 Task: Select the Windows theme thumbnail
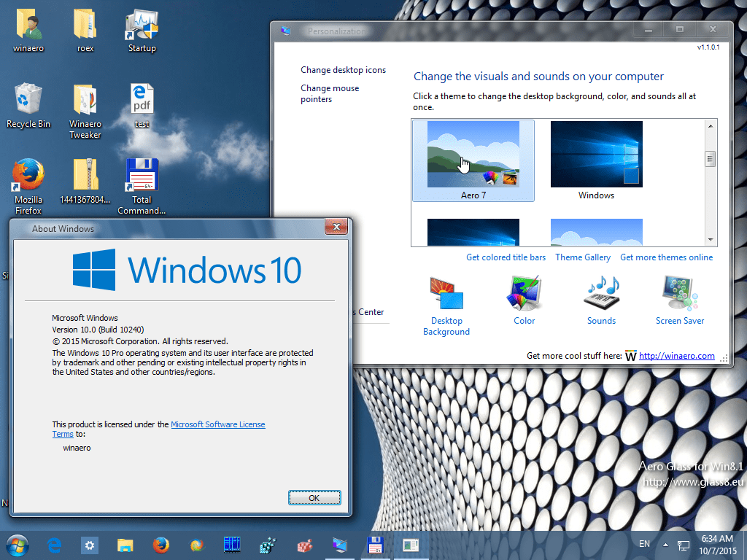pos(596,160)
